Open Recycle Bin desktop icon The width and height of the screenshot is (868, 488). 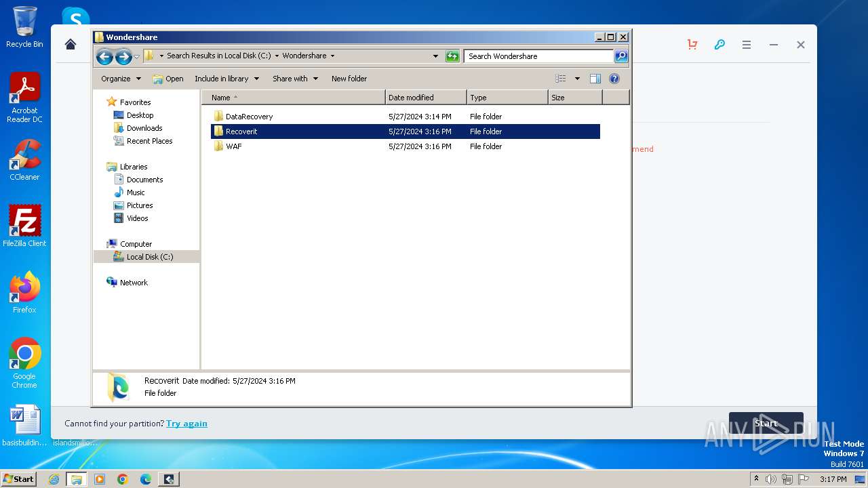pyautogui.click(x=24, y=27)
